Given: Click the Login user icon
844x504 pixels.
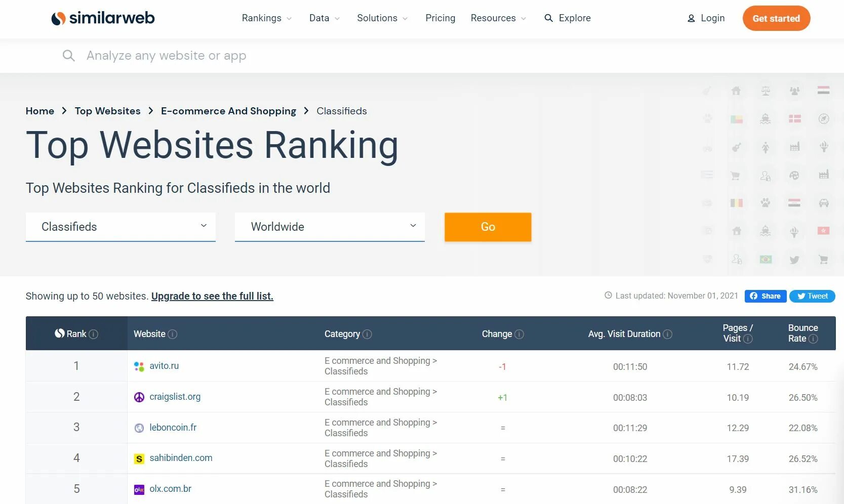Looking at the screenshot, I should click(691, 19).
